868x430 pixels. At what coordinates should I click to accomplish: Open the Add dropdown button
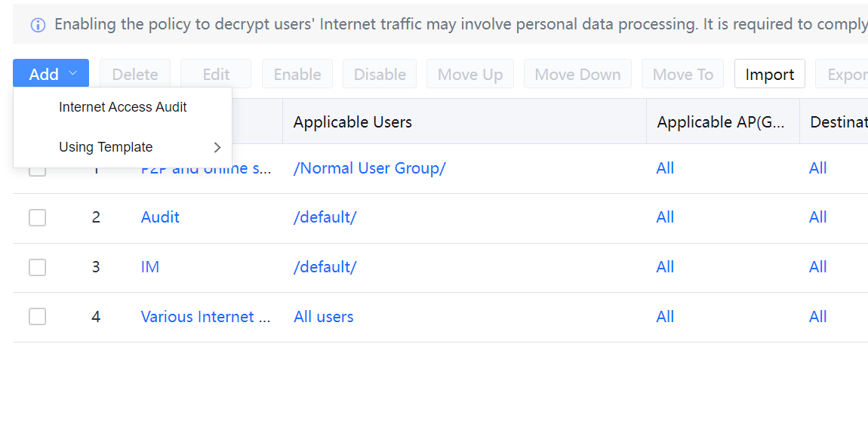click(51, 74)
